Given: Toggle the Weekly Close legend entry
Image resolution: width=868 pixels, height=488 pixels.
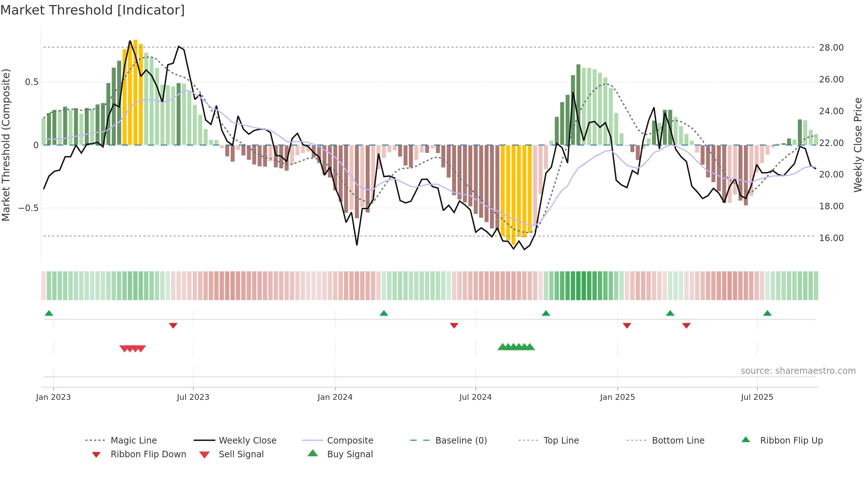Looking at the screenshot, I should (235, 440).
